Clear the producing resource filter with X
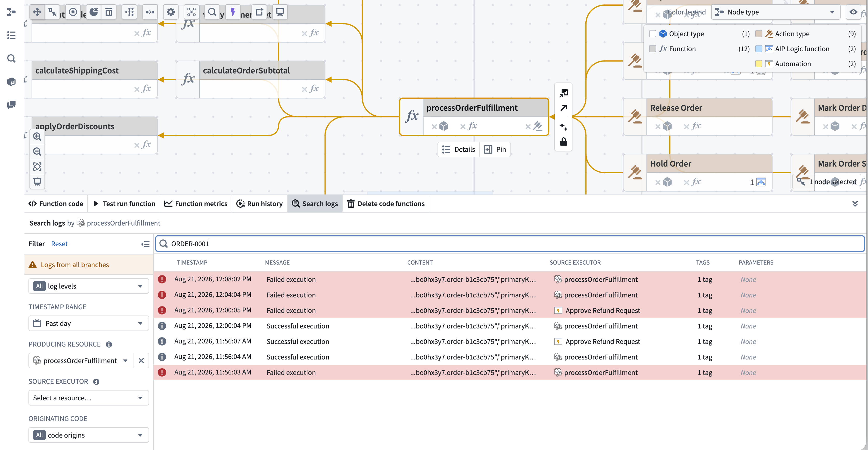 [141, 361]
